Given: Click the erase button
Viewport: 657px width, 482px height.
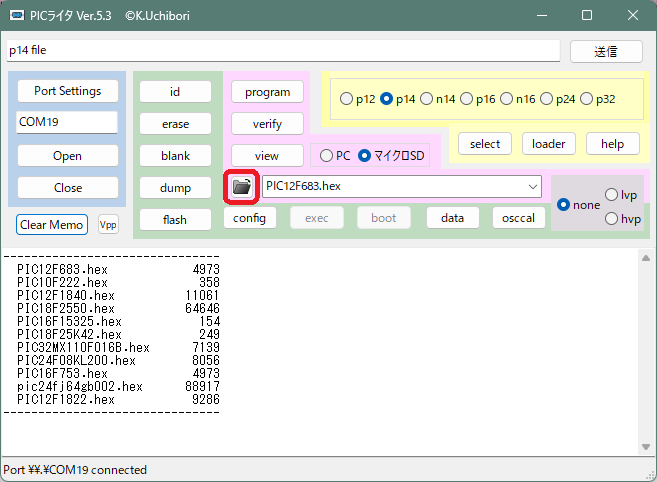Looking at the screenshot, I should [175, 124].
